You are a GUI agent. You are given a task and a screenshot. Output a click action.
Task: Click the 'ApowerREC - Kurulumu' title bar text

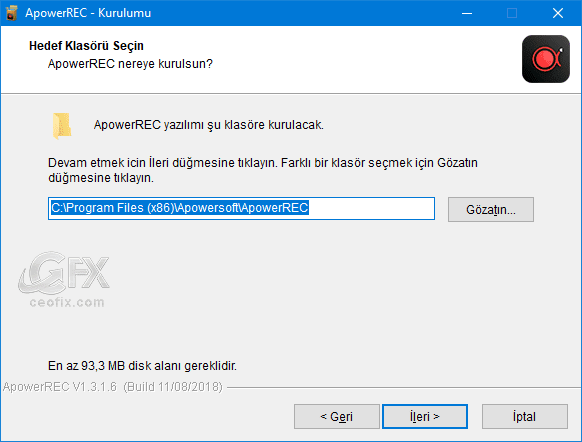(x=88, y=13)
